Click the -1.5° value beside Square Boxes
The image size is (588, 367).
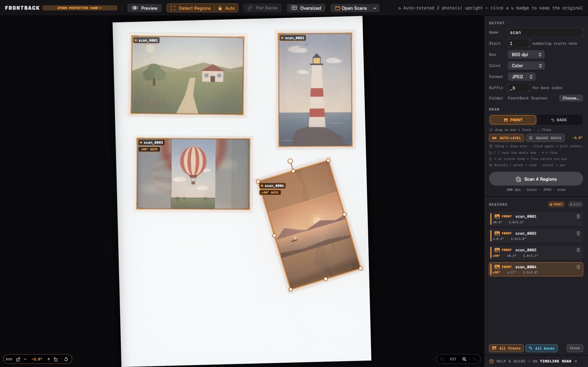[x=577, y=138]
